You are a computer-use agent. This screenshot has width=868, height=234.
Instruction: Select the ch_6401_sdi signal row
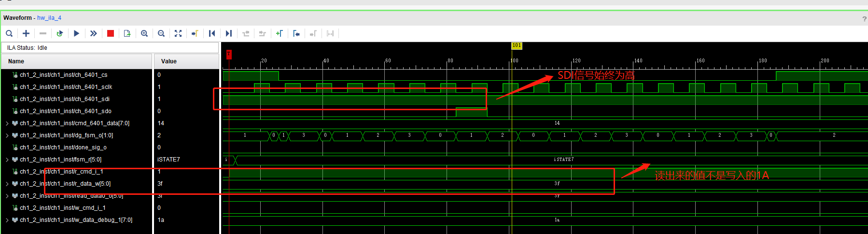click(77, 99)
